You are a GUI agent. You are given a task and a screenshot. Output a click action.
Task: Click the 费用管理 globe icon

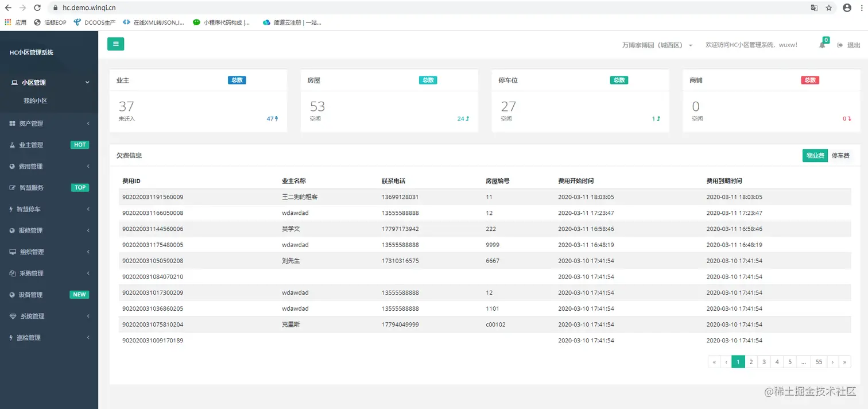click(13, 166)
